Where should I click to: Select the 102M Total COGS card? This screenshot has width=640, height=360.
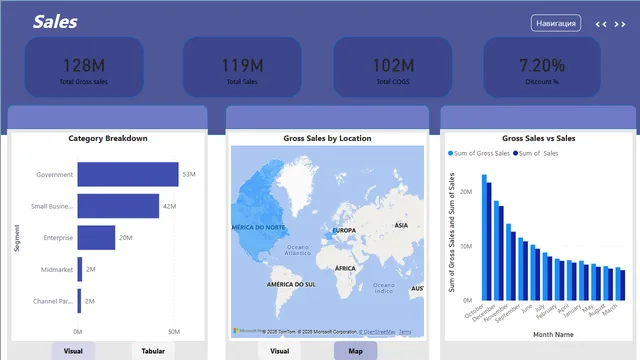coord(393,67)
